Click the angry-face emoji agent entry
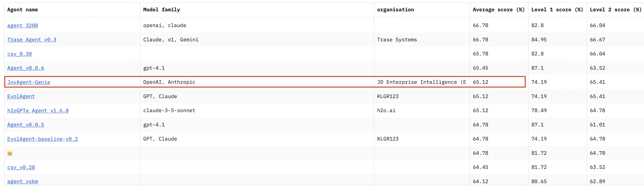 click(10, 153)
